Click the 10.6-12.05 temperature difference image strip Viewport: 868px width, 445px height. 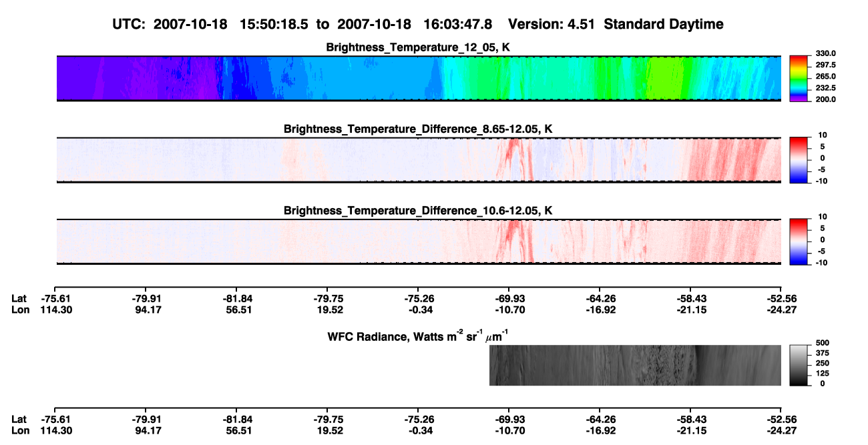[x=419, y=242]
